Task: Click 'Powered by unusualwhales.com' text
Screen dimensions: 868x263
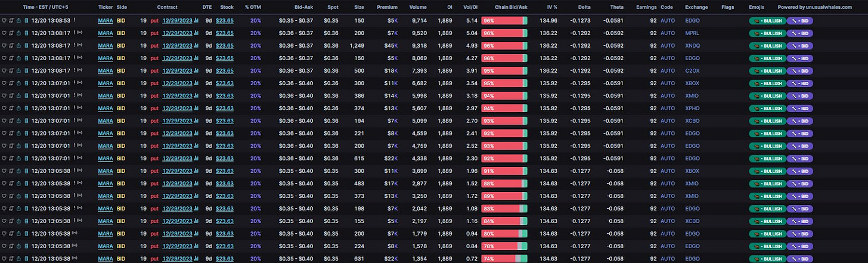Action: click(816, 7)
